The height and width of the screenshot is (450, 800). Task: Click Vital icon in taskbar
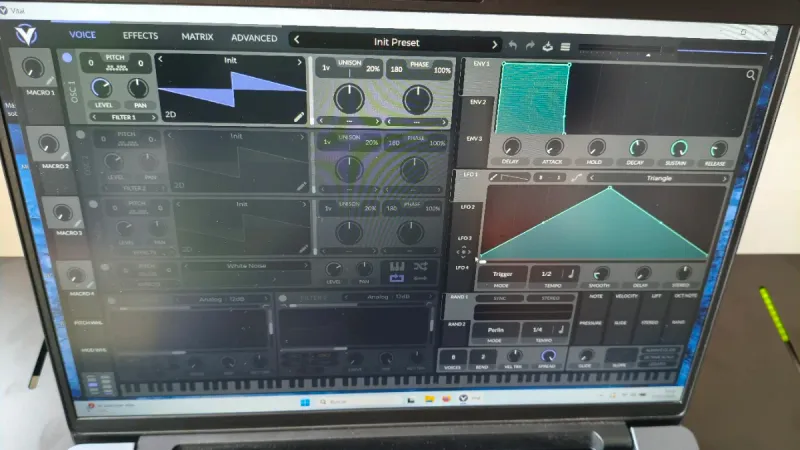[x=463, y=398]
